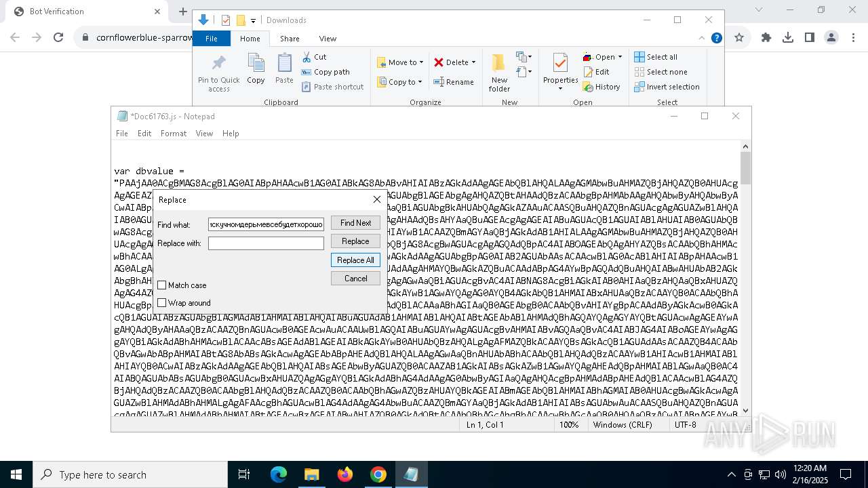Image resolution: width=868 pixels, height=488 pixels.
Task: Show hidden tray icons chevron
Action: [x=731, y=474]
